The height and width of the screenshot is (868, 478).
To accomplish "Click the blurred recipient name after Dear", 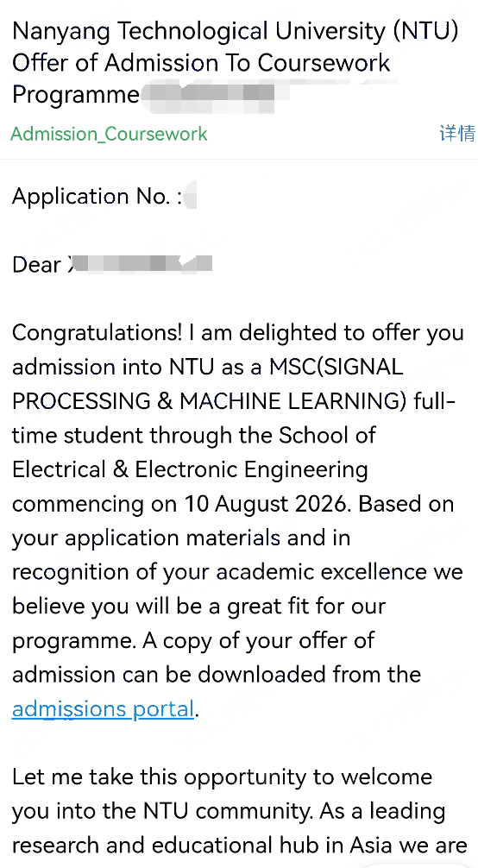I will tap(140, 264).
